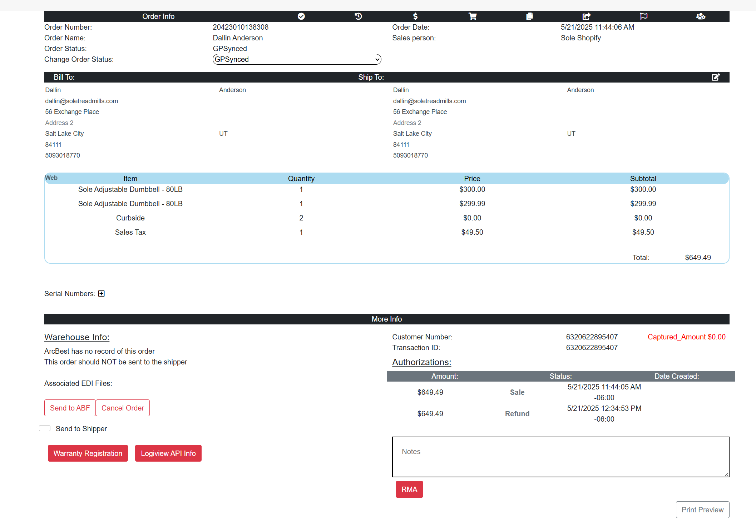Click the Cancel Order button
This screenshot has height=532, width=756.
[123, 408]
